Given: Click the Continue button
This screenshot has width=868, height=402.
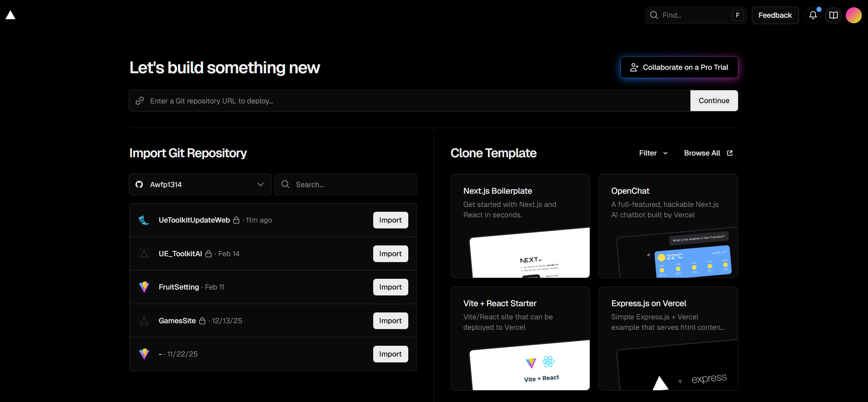Looking at the screenshot, I should pyautogui.click(x=714, y=101).
